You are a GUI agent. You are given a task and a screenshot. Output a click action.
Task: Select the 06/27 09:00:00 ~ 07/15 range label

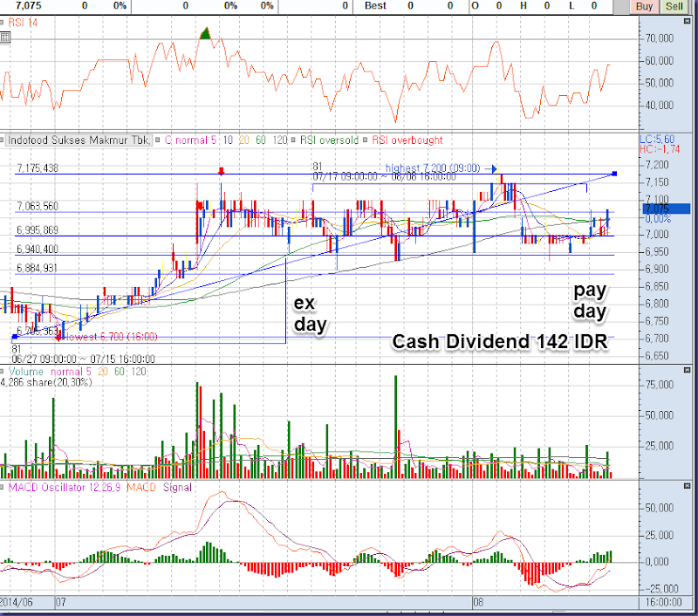tap(83, 359)
